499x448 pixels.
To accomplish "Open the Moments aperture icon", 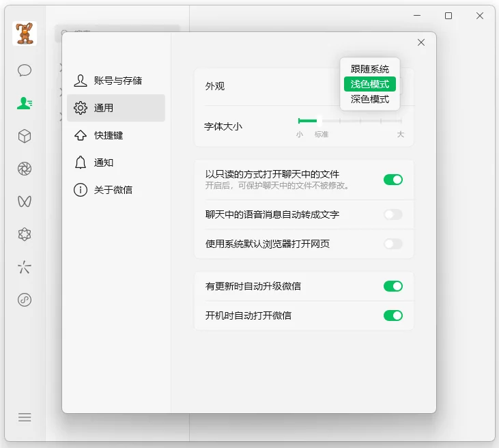I will tap(25, 169).
